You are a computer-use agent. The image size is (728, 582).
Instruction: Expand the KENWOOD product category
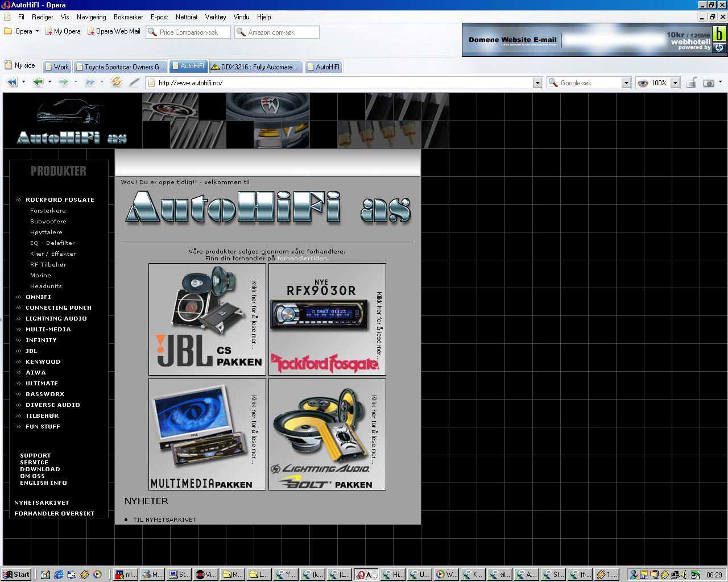point(43,362)
